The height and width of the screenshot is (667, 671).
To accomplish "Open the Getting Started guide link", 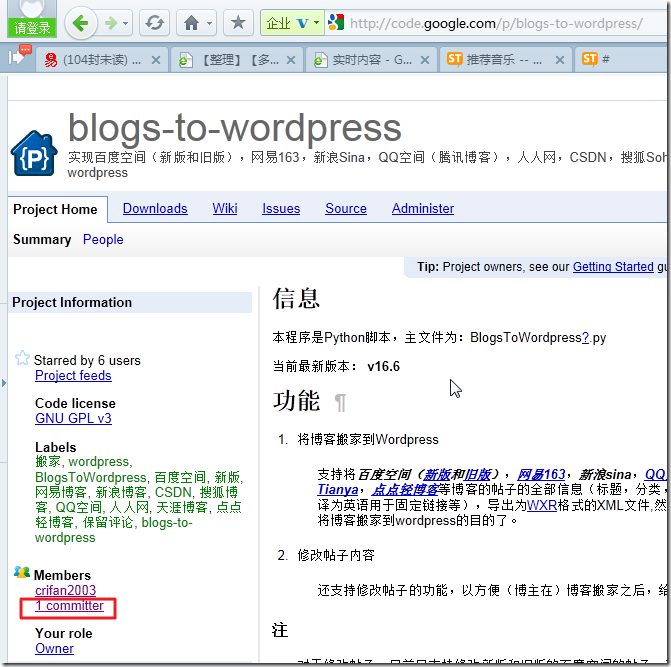I will point(613,267).
